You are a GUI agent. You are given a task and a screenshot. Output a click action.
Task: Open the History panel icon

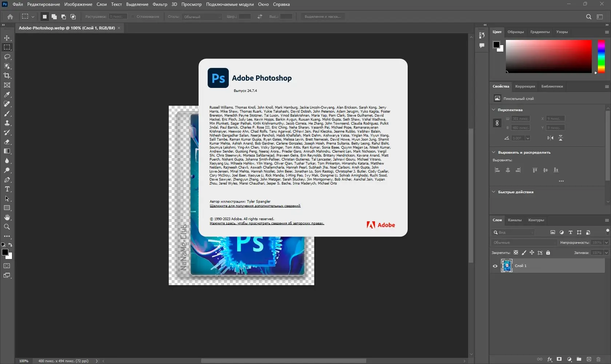(x=482, y=35)
